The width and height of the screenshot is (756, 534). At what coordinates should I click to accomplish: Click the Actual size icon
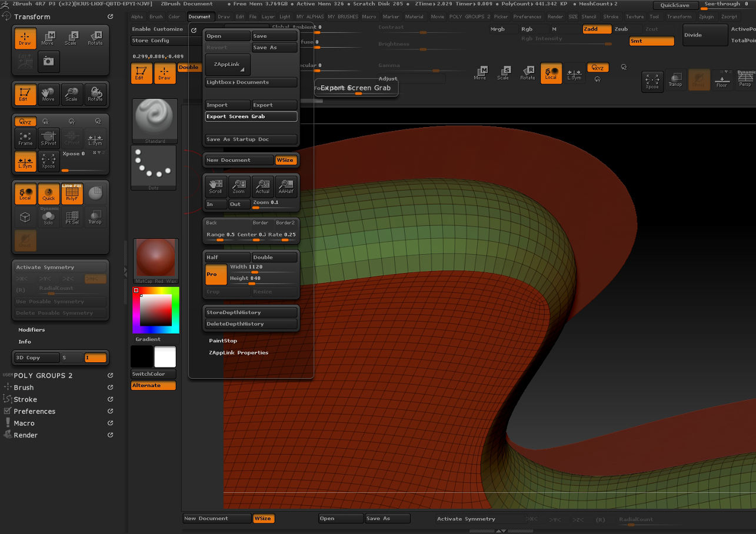(x=262, y=186)
